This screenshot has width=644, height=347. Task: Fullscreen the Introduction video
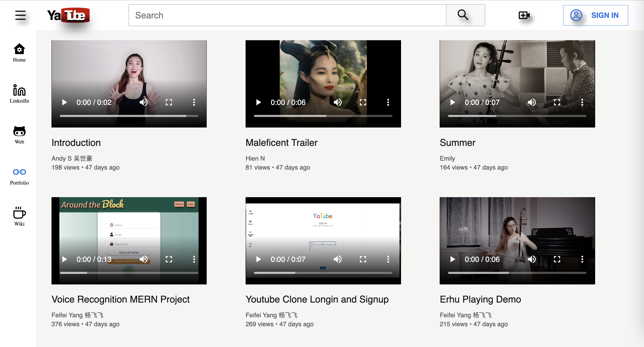[x=169, y=102]
